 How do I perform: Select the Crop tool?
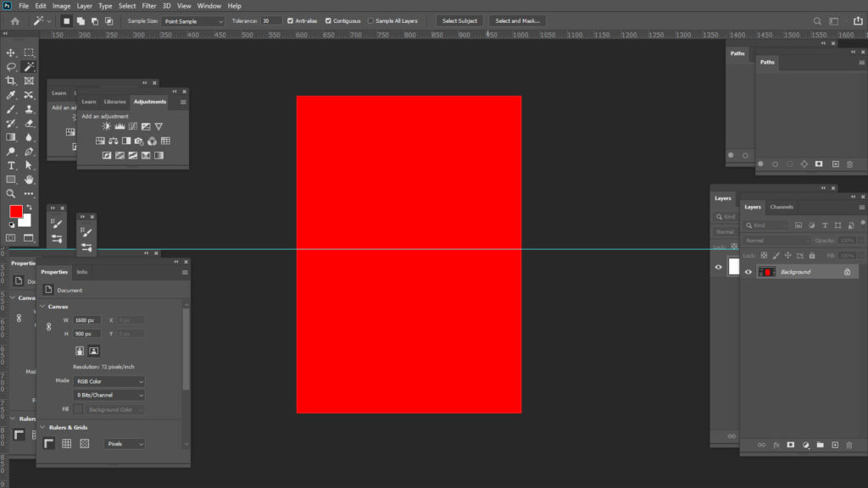(x=10, y=80)
